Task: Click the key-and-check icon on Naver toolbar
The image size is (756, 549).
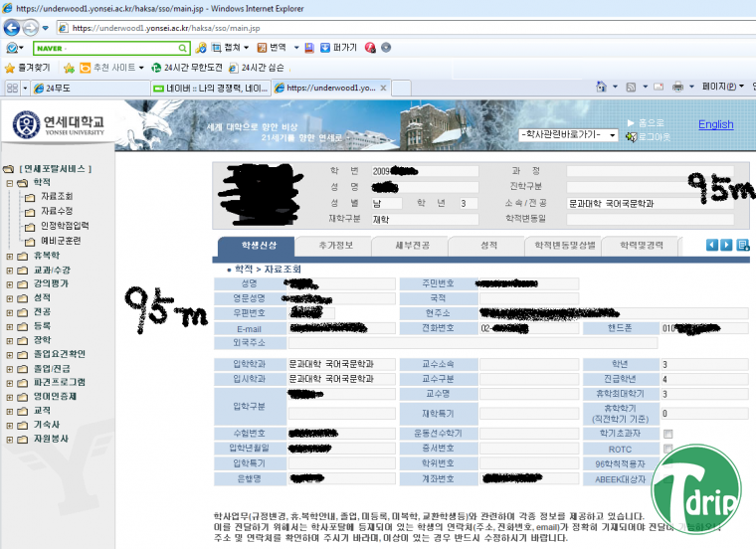Action: click(x=201, y=48)
